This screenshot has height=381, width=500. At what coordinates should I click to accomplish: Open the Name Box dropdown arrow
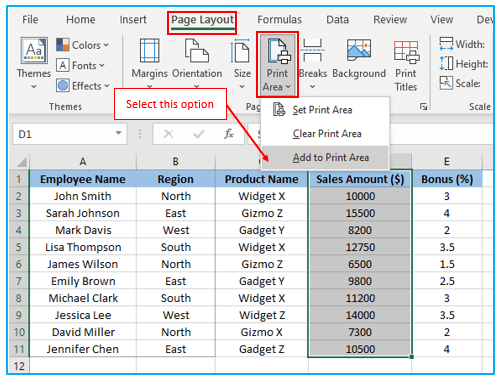[x=118, y=133]
